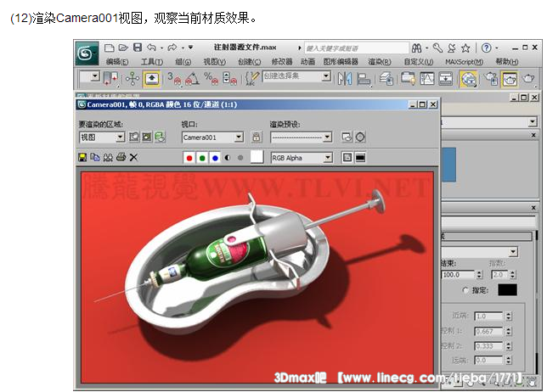Open the Environment and effects dialog icon
The width and height of the screenshot is (547, 392).
click(360, 137)
